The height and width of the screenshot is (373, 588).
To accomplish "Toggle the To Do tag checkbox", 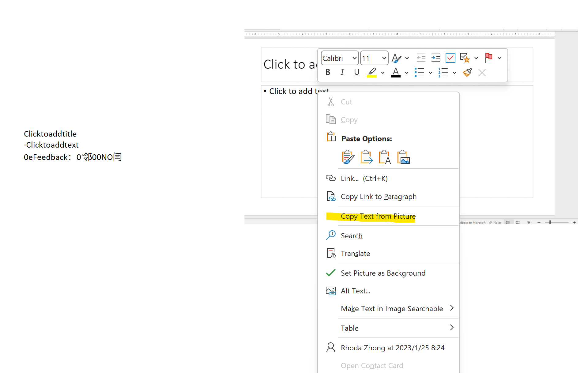I will click(450, 58).
